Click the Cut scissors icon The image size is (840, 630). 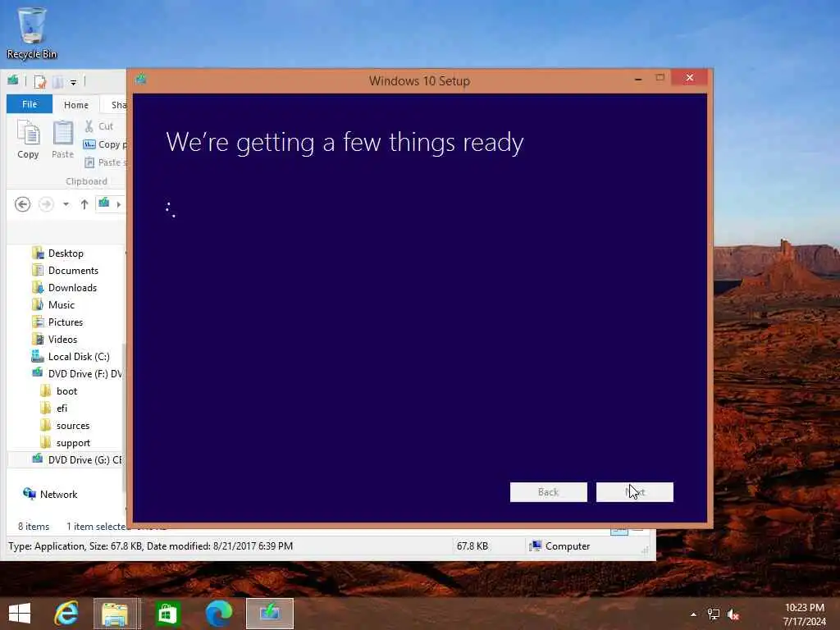click(89, 126)
